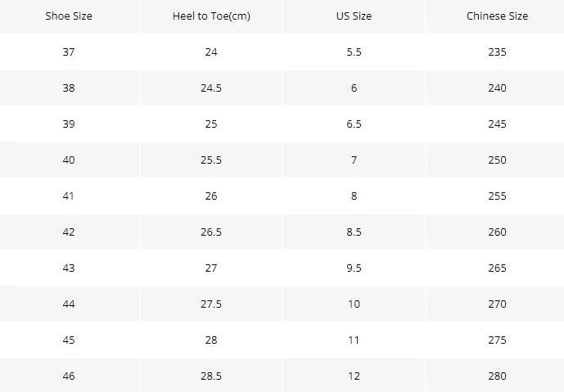
Task: Select Chinese size 250 cell
Action: [x=497, y=160]
